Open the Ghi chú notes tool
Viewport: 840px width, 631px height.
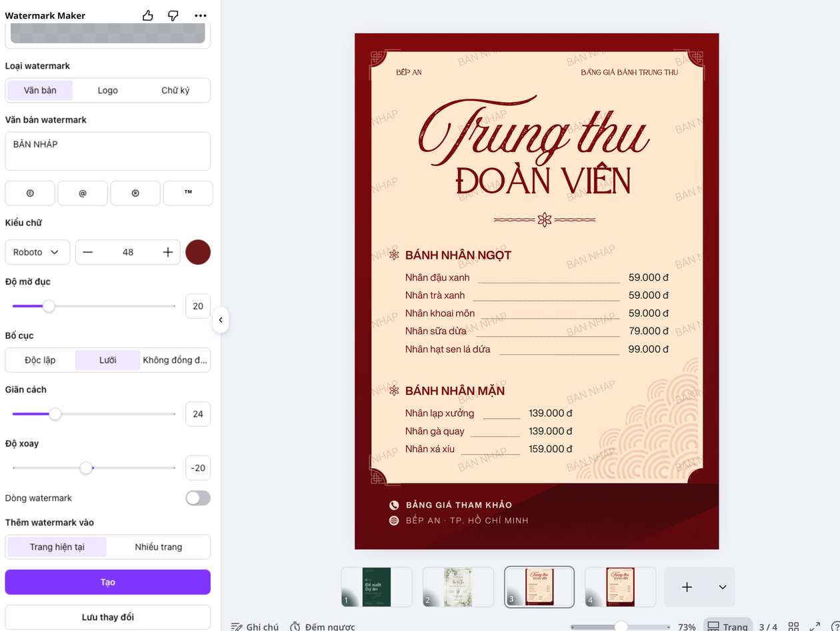pyautogui.click(x=255, y=626)
